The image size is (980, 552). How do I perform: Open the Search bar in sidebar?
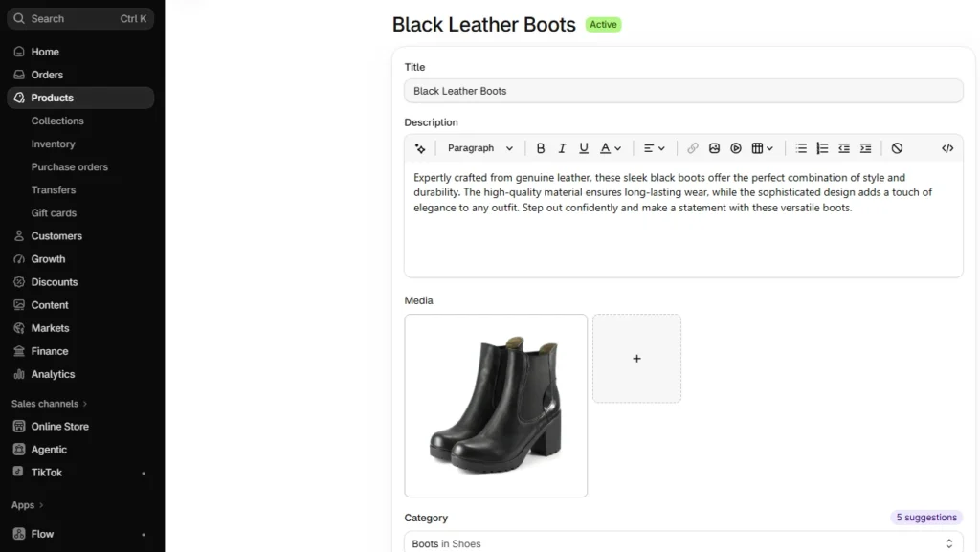pyautogui.click(x=80, y=19)
